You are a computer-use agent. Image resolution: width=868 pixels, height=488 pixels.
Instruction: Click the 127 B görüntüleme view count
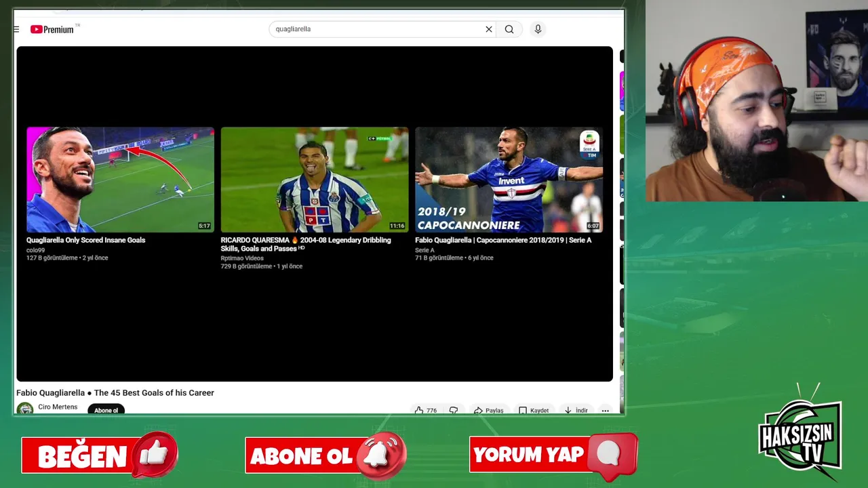52,258
